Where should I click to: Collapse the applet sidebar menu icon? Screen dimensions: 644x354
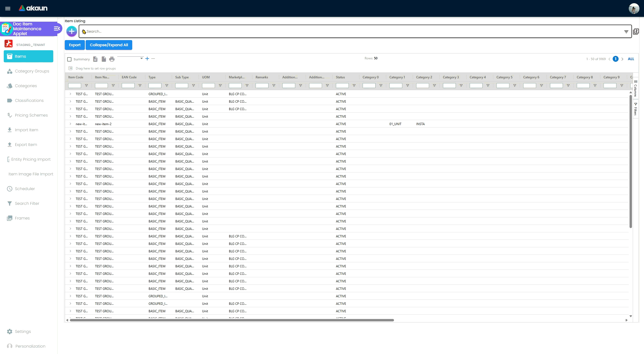[x=57, y=29]
